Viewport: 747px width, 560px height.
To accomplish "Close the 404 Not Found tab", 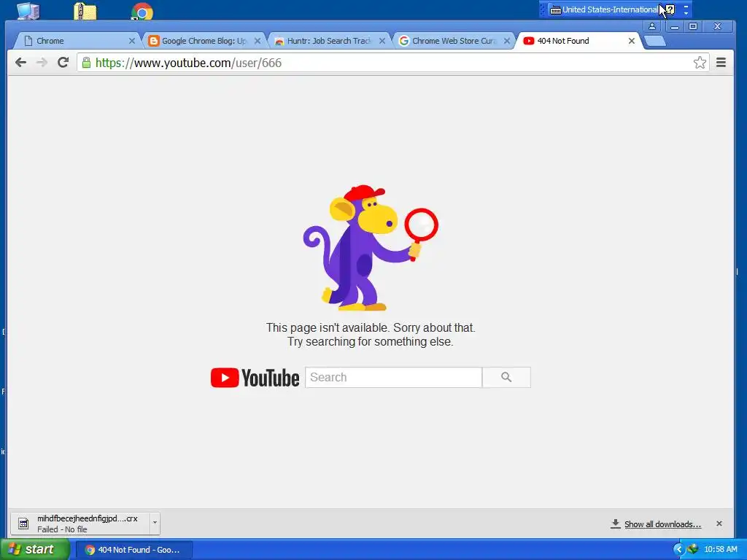I will coord(632,41).
